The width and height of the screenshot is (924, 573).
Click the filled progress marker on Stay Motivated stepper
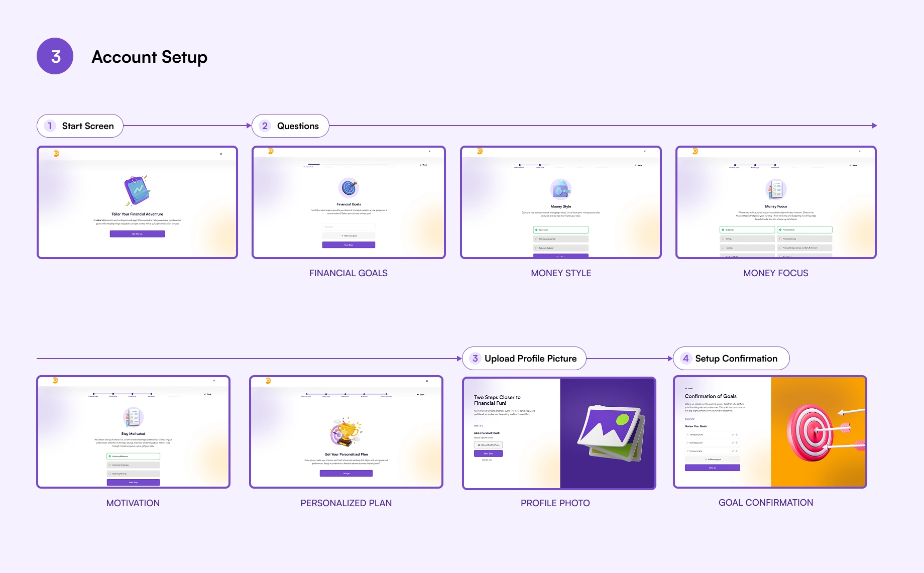151,393
